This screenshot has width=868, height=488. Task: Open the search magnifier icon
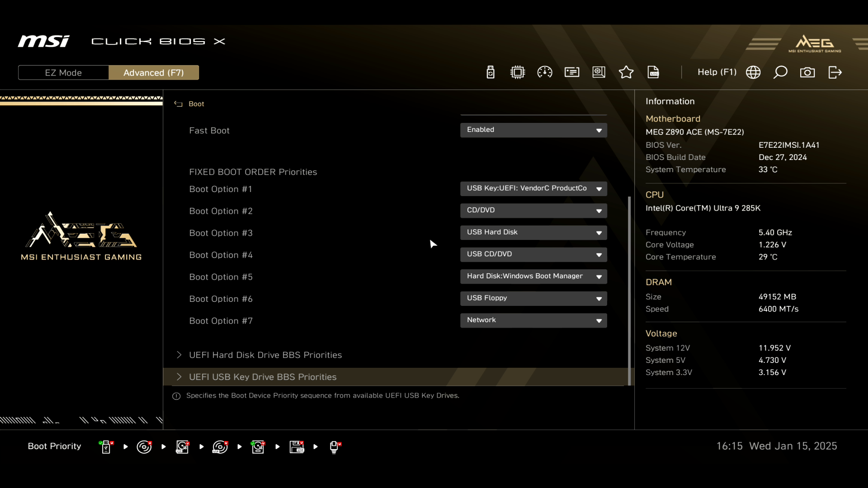[780, 72]
